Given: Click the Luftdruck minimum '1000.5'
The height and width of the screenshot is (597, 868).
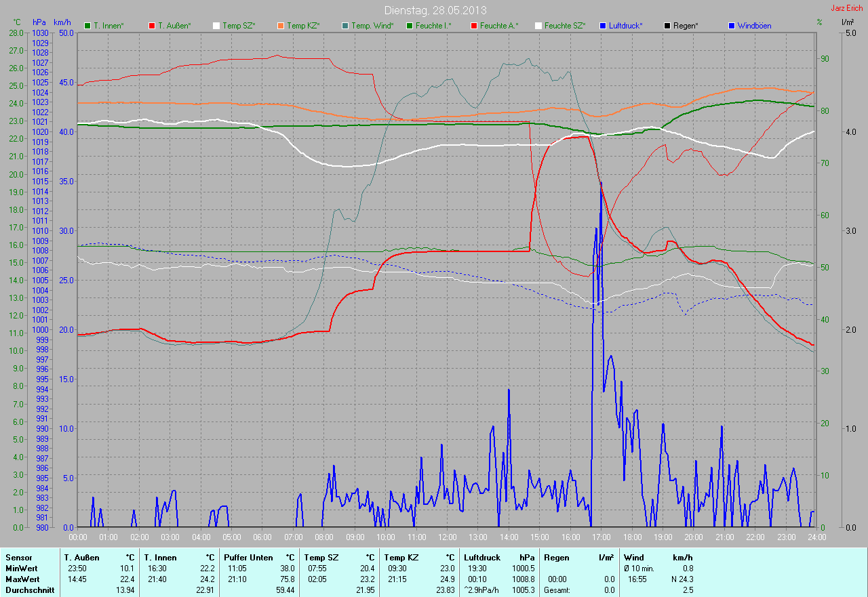Looking at the screenshot, I should (x=523, y=569).
